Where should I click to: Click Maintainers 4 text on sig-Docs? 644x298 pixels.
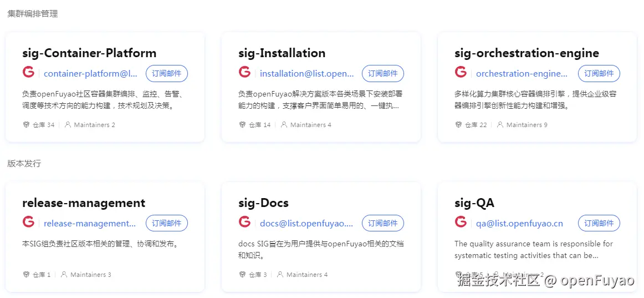pyautogui.click(x=307, y=274)
